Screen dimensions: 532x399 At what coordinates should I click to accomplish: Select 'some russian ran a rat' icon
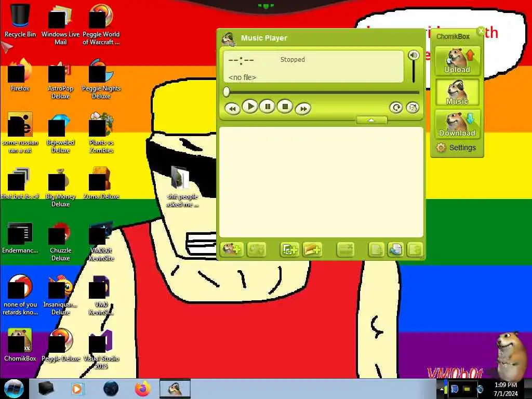[x=20, y=133]
